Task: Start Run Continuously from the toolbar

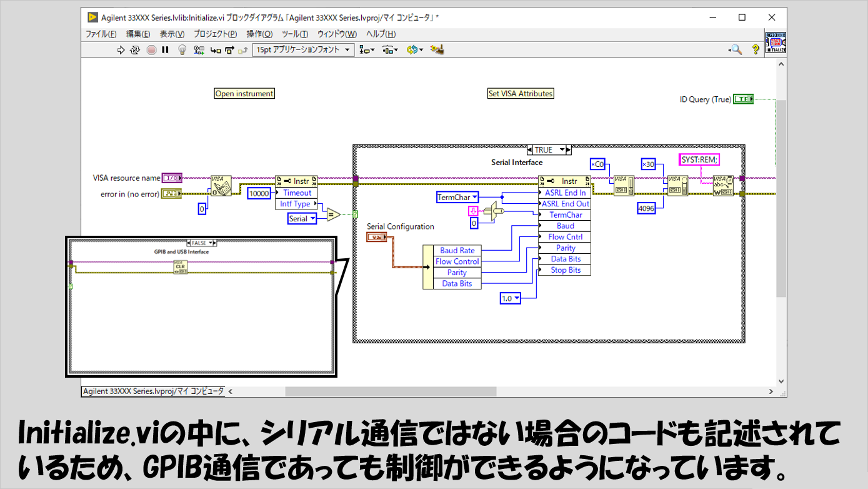Action: pos(135,50)
